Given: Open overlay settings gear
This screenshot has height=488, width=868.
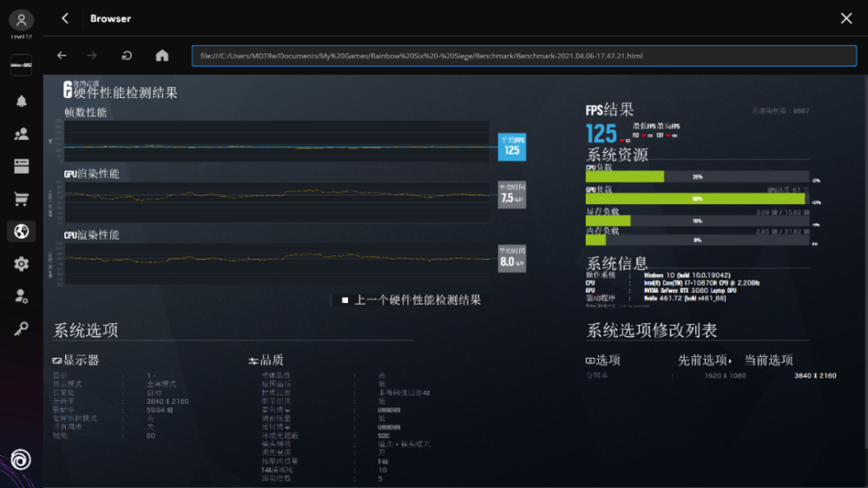Looking at the screenshot, I should [21, 264].
